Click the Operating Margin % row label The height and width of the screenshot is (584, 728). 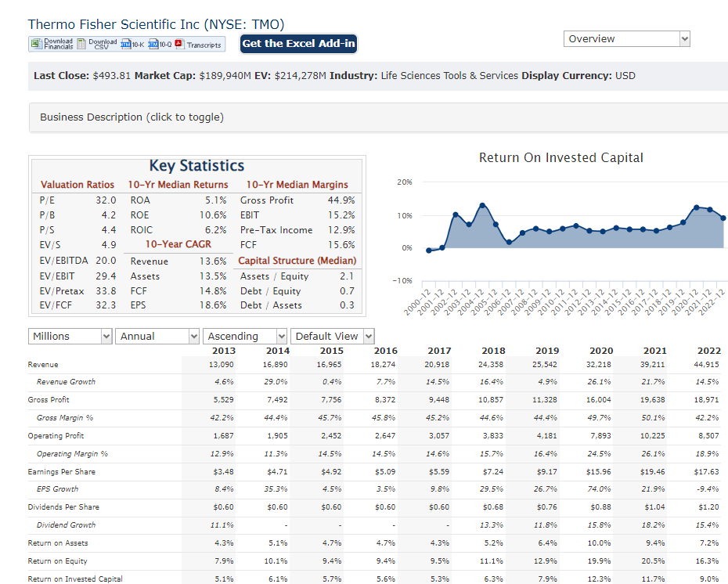click(x=73, y=454)
